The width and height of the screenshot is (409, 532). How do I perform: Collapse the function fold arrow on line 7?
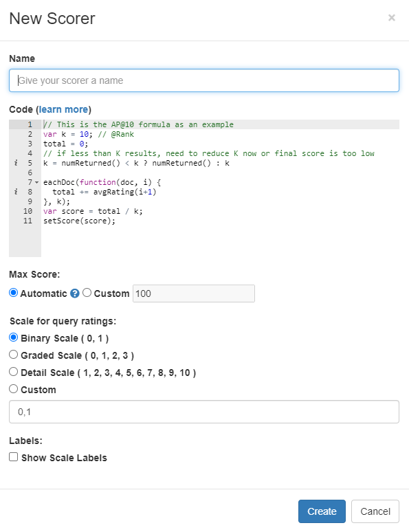coord(36,183)
